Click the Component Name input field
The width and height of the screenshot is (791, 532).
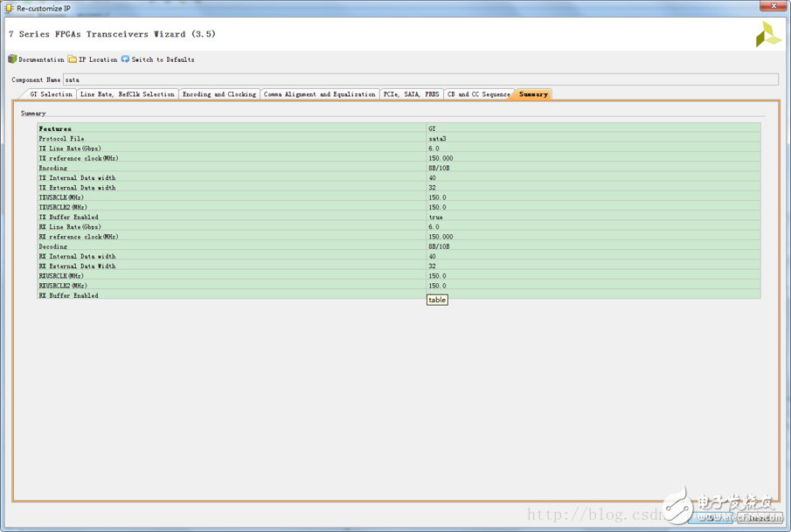420,79
